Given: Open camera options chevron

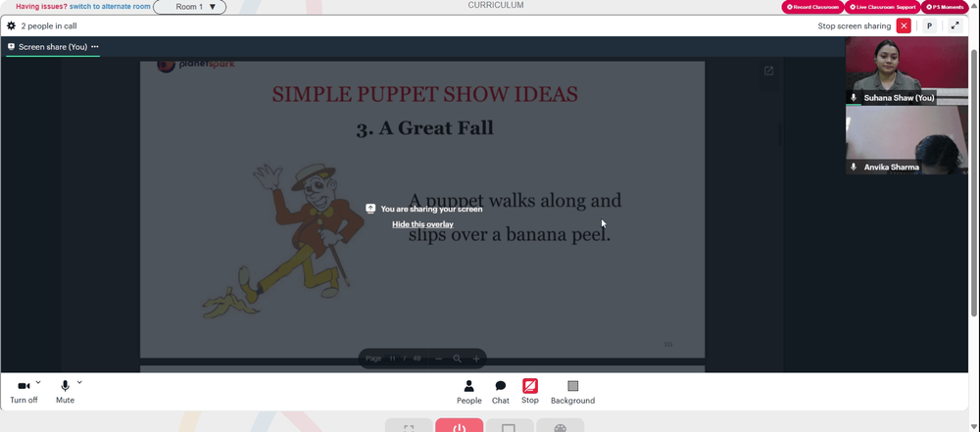Looking at the screenshot, I should pyautogui.click(x=38, y=382).
